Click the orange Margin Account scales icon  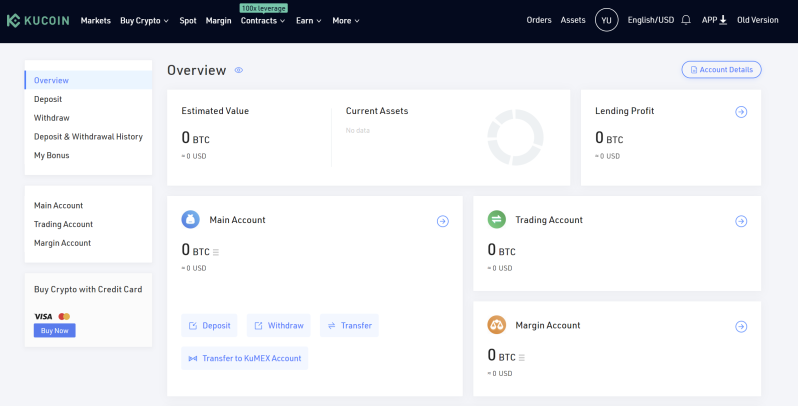tap(497, 325)
